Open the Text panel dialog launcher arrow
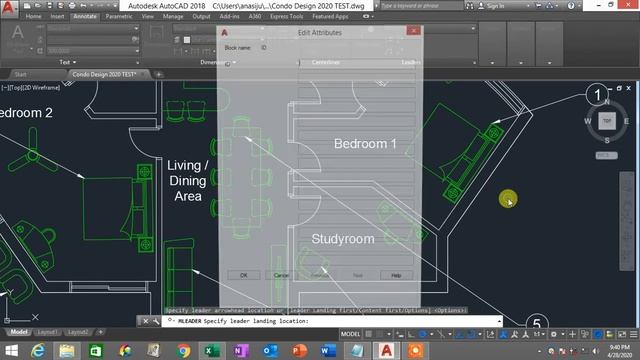640x360 pixels. [137, 62]
